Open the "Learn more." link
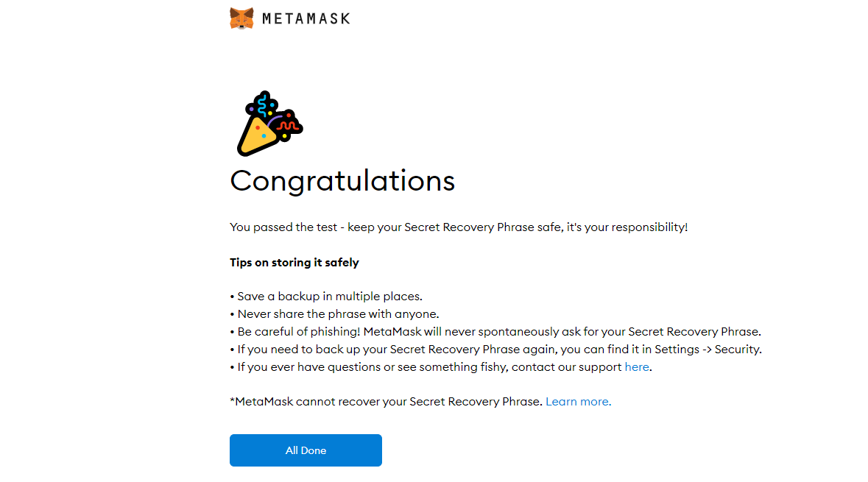The height and width of the screenshot is (482, 868). click(579, 402)
